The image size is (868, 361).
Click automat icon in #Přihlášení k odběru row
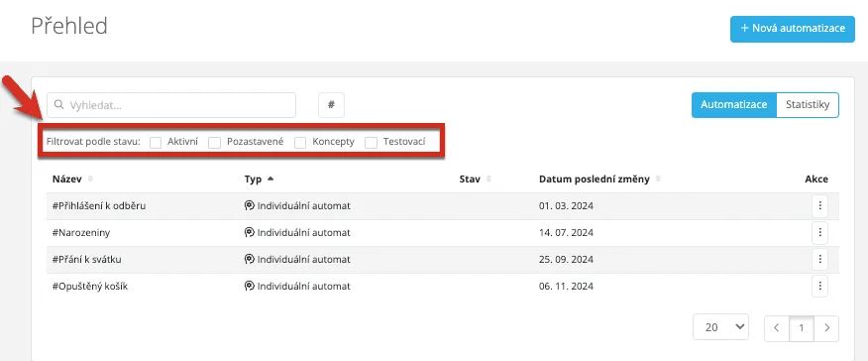coord(249,206)
